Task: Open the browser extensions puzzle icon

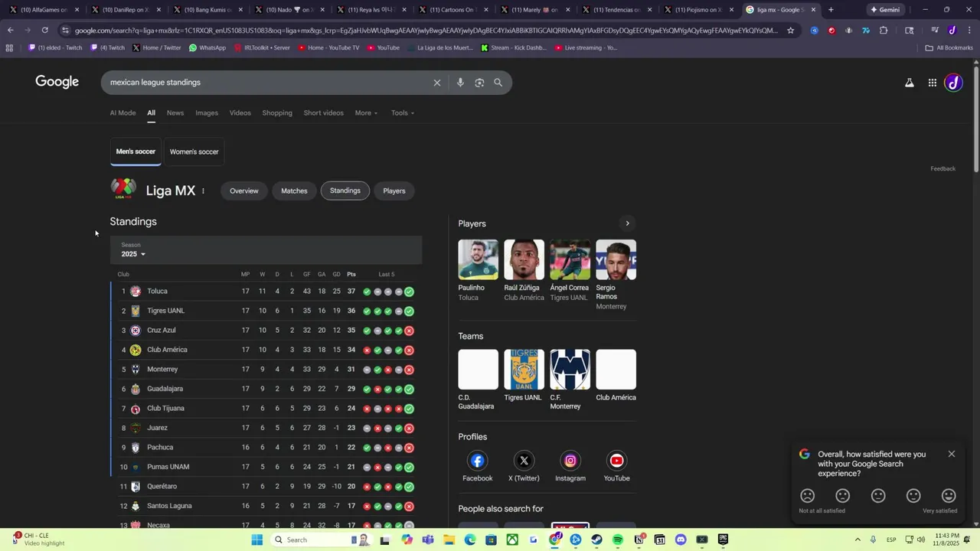Action: (884, 31)
